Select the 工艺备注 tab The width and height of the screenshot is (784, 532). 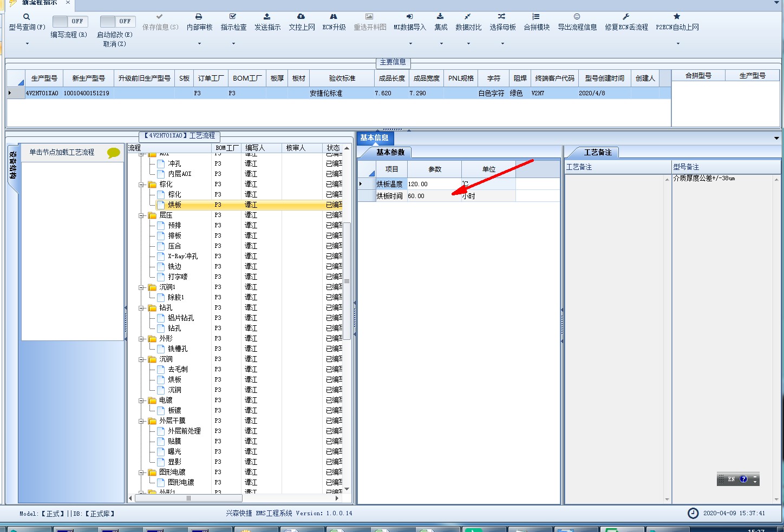[598, 153]
